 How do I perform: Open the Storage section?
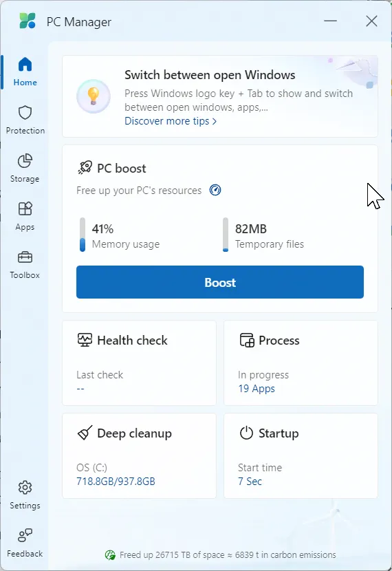click(25, 169)
